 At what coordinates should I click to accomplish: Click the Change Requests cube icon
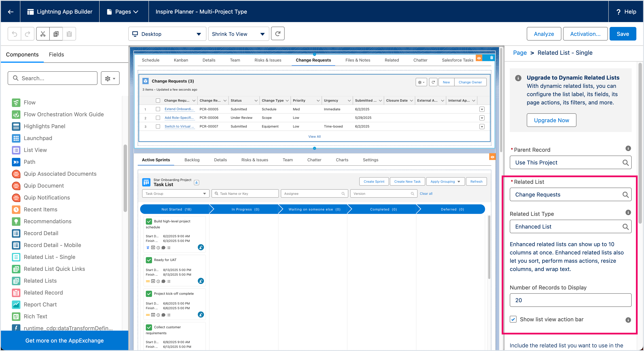pos(145,81)
